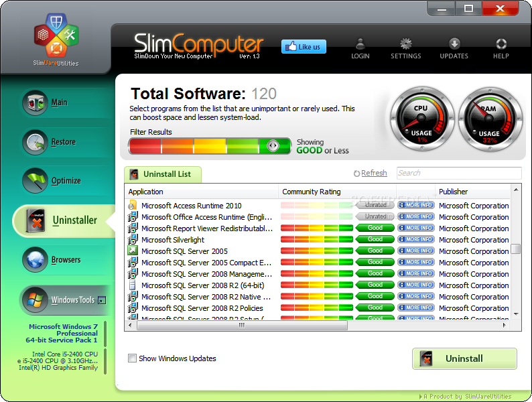
Task: Click MORE INFO for SQL Server 2008 Management
Action: click(x=416, y=273)
